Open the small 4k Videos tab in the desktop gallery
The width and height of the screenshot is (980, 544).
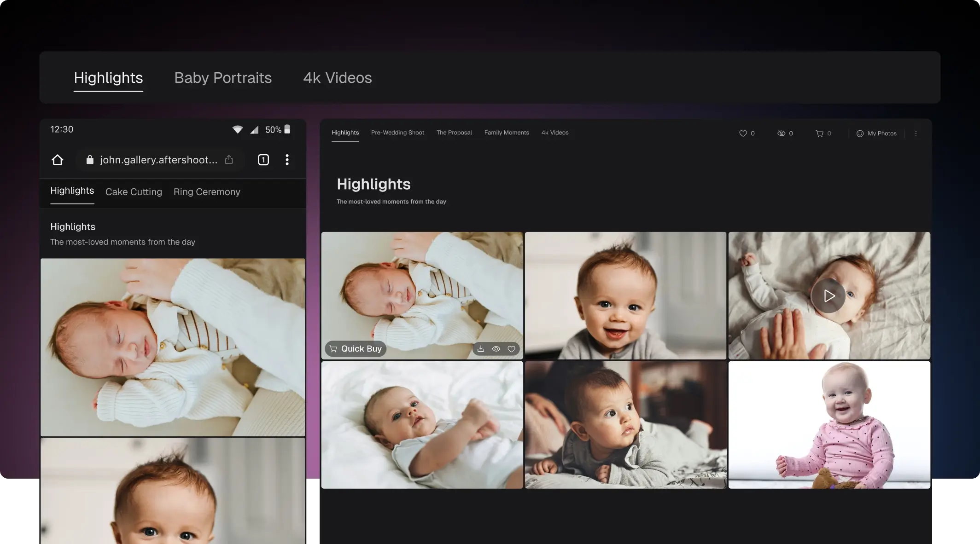point(555,133)
